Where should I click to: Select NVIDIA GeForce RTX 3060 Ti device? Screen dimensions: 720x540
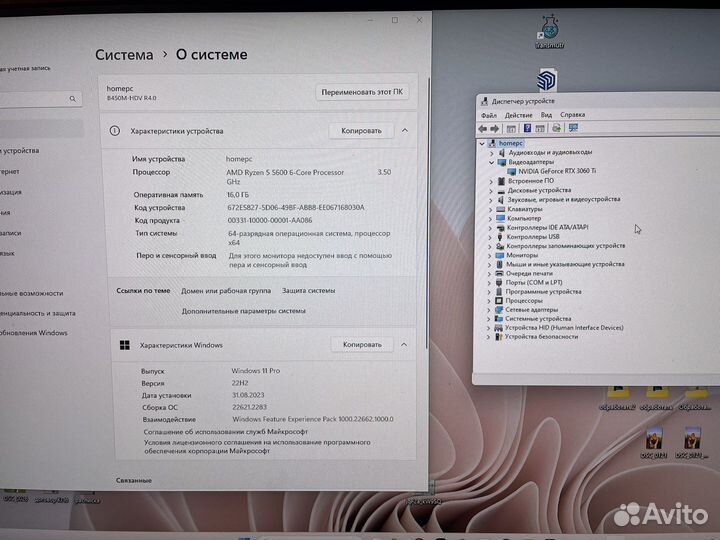[557, 171]
